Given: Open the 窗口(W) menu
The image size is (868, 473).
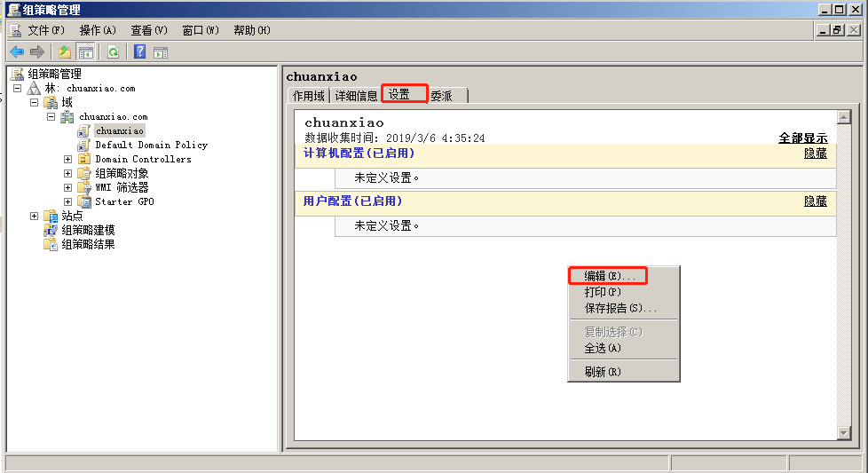Looking at the screenshot, I should [201, 30].
